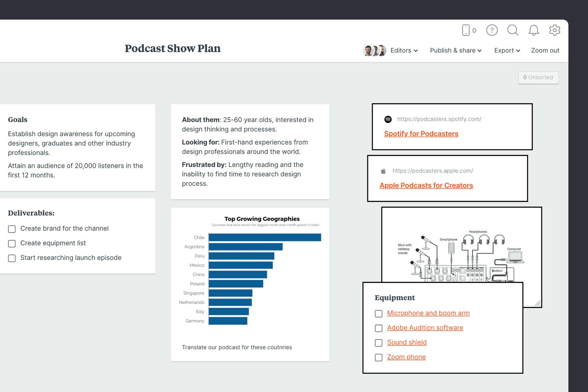Click Zoom out in the header
Image resolution: width=588 pixels, height=392 pixels.
[x=545, y=51]
